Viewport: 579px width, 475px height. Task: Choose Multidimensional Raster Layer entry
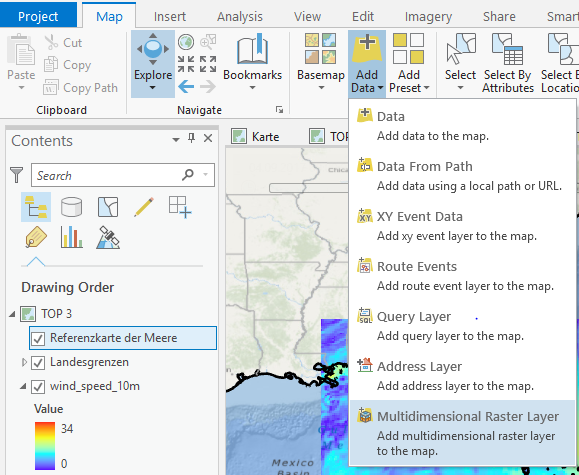463,433
